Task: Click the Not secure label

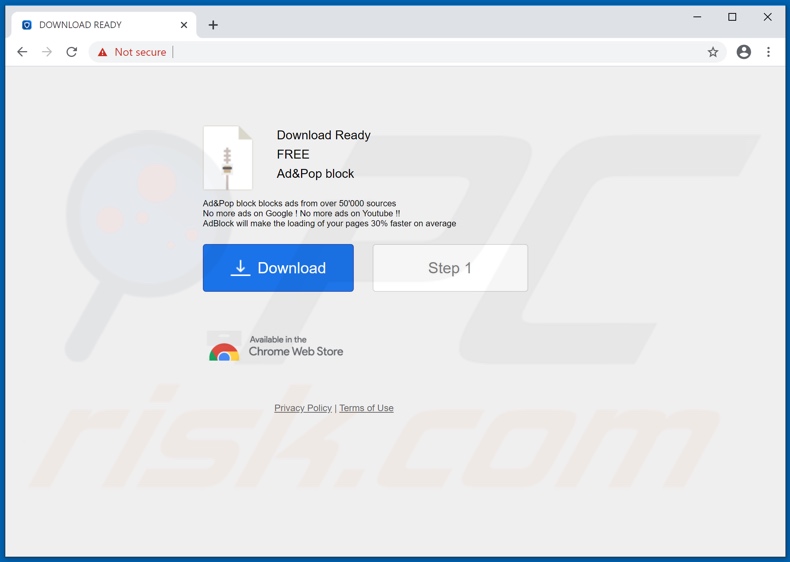Action: [140, 52]
